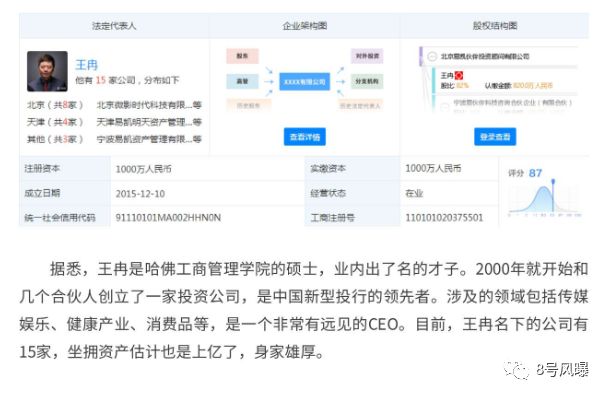Click the 在业 status value

[x=414, y=193]
